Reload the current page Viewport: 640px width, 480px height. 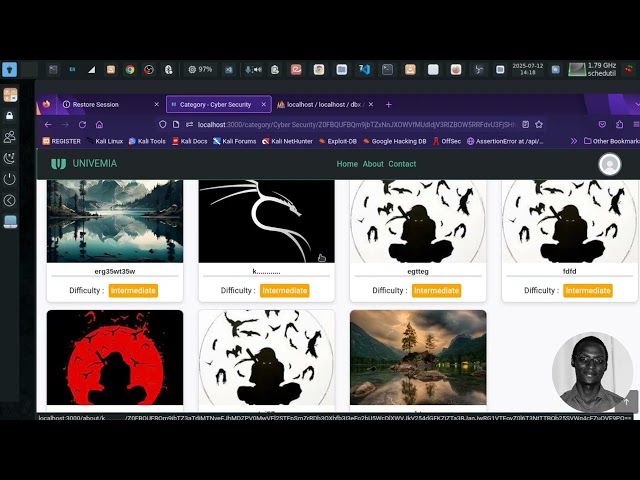click(82, 124)
